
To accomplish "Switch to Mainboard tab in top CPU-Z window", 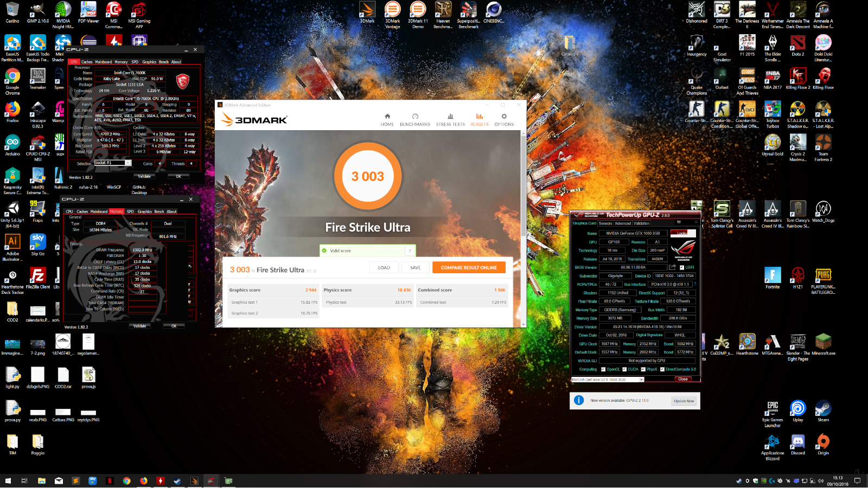I will pos(104,62).
